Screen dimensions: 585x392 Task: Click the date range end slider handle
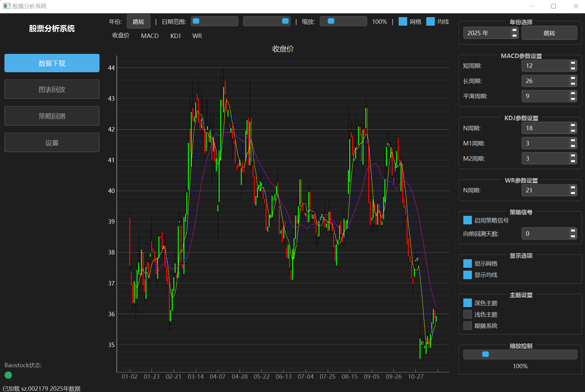pos(285,21)
